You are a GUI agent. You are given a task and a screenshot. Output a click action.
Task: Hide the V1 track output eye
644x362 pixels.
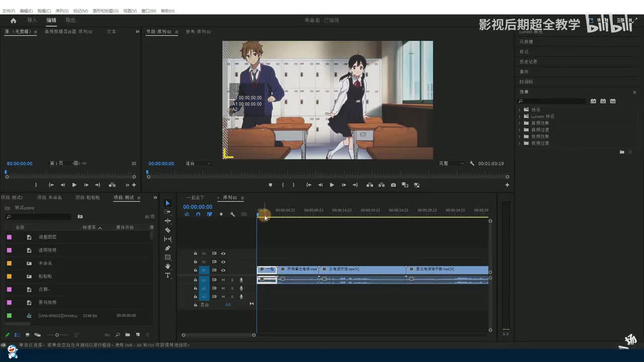click(x=223, y=270)
